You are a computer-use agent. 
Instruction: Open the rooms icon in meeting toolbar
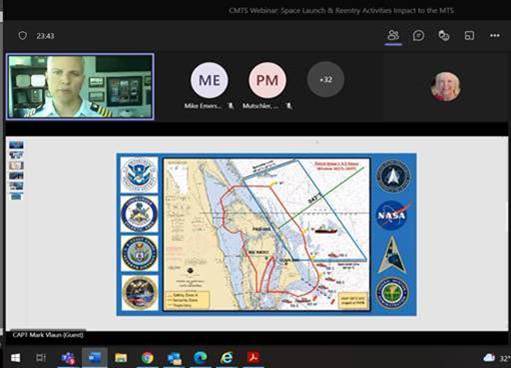coord(469,35)
